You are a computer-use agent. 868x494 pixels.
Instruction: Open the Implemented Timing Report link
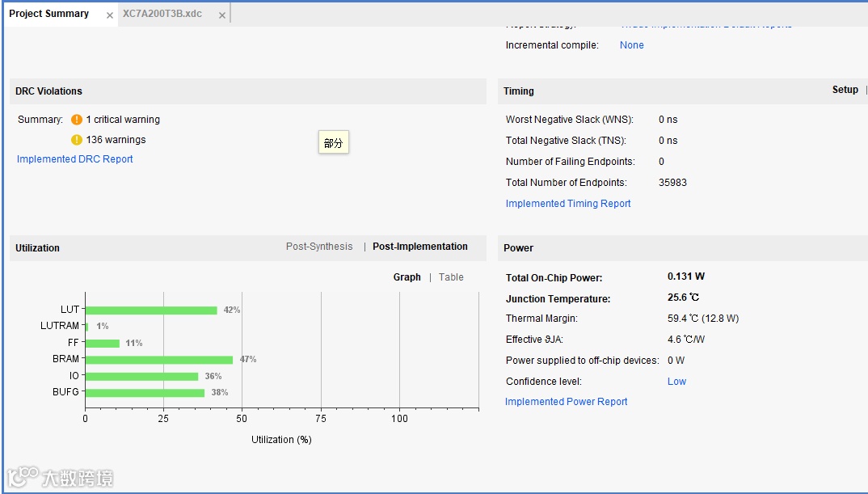click(x=568, y=204)
